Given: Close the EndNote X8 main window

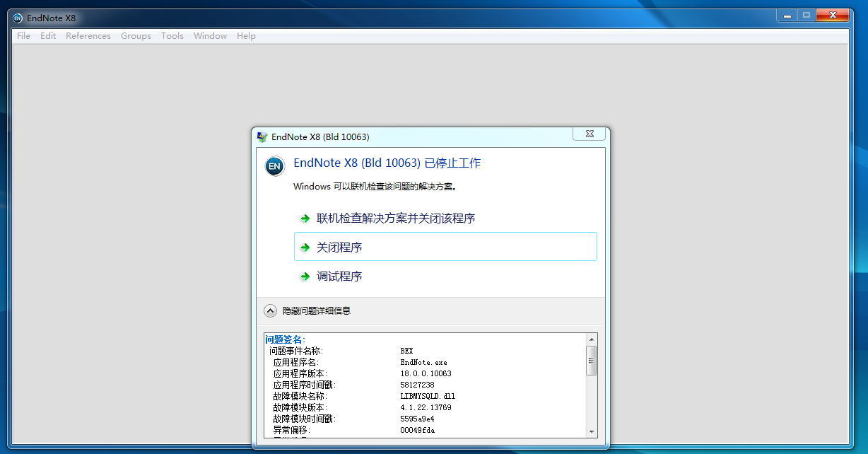Looking at the screenshot, I should [833, 15].
